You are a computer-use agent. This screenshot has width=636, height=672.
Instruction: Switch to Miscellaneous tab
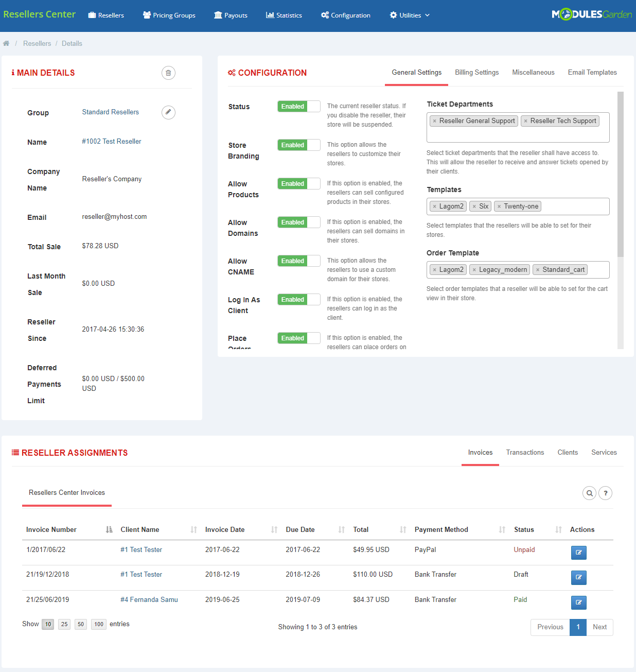[x=533, y=73]
